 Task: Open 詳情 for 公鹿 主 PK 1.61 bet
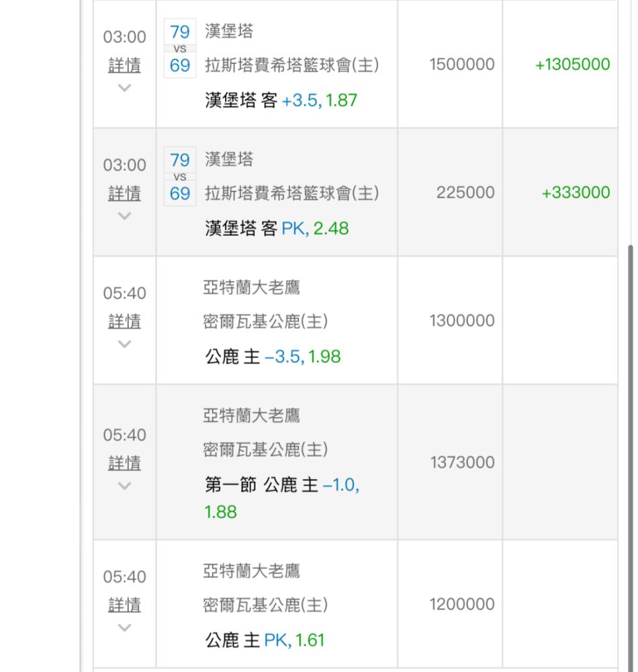pos(124,605)
